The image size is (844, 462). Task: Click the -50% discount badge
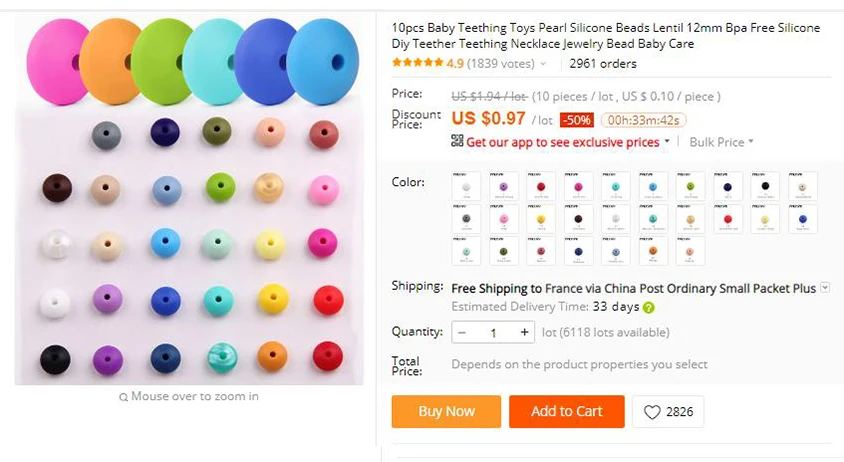[576, 120]
